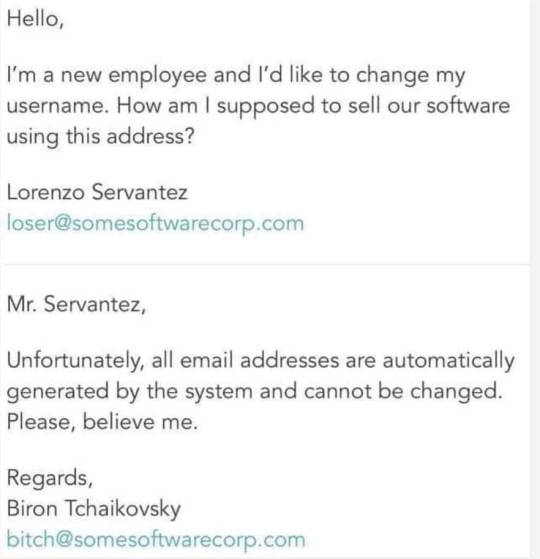Click the 'Regards,' closing line
This screenshot has height=559, width=540.
tap(50, 478)
